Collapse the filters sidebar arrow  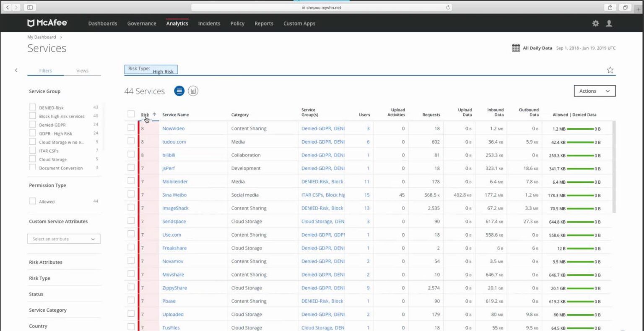(x=16, y=70)
